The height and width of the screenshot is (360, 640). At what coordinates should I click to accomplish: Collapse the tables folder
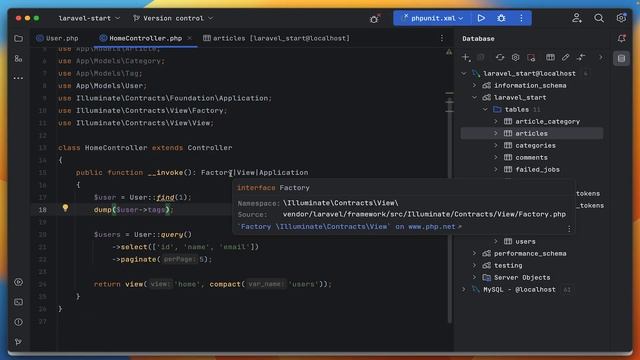[485, 109]
